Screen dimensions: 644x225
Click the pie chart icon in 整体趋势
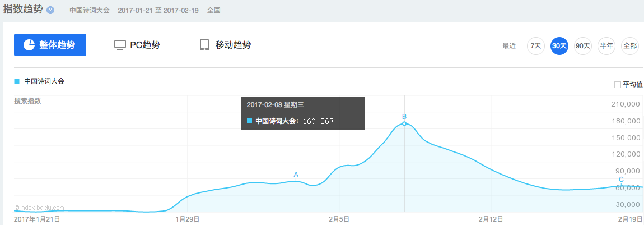point(29,45)
